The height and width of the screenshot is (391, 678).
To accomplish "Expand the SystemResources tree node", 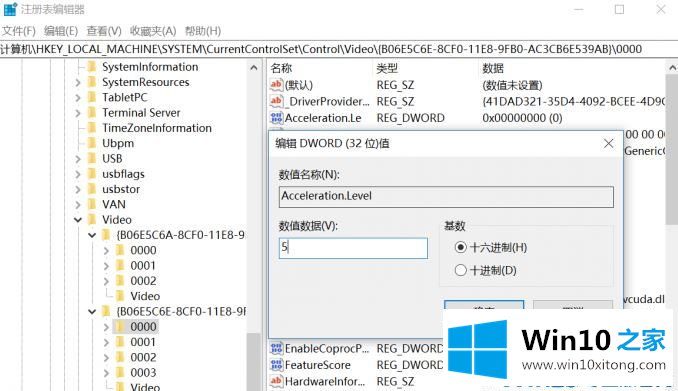I will (x=78, y=82).
